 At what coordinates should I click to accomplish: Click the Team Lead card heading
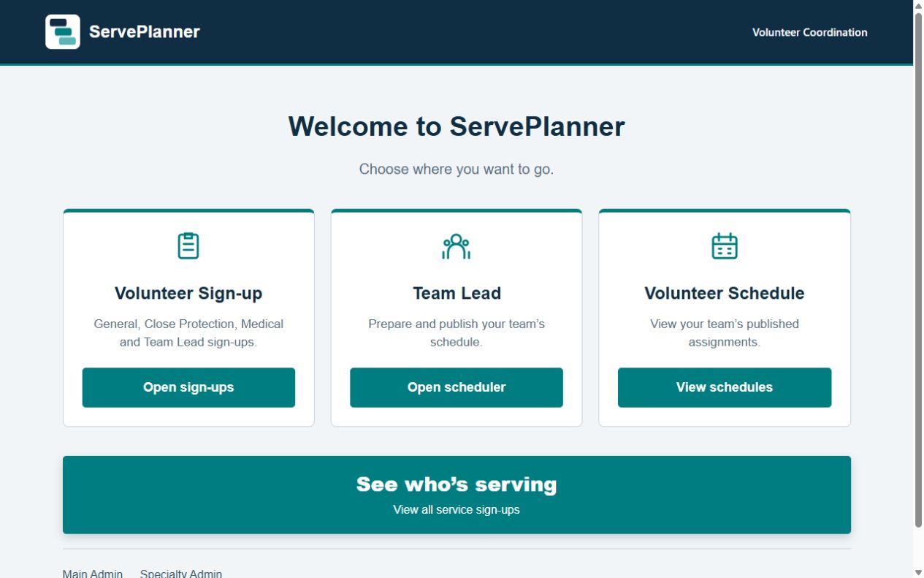(x=457, y=293)
